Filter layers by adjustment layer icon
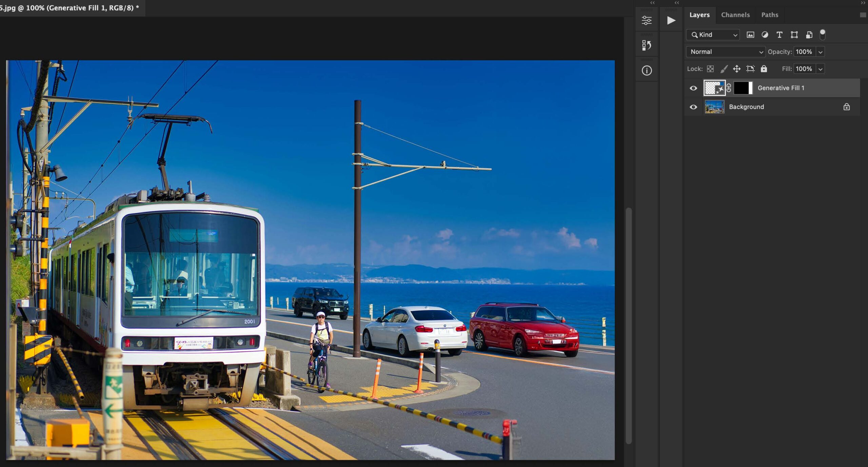The width and height of the screenshot is (868, 467). (x=765, y=35)
